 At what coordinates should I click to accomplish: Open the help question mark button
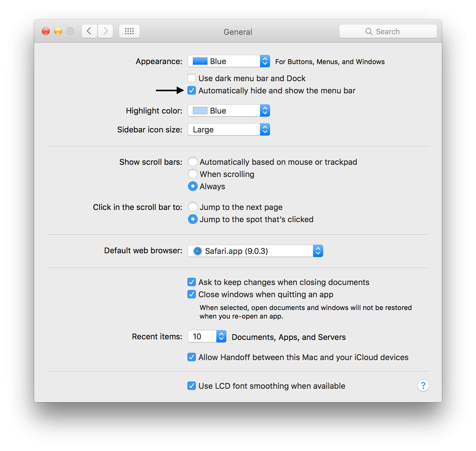pyautogui.click(x=423, y=386)
